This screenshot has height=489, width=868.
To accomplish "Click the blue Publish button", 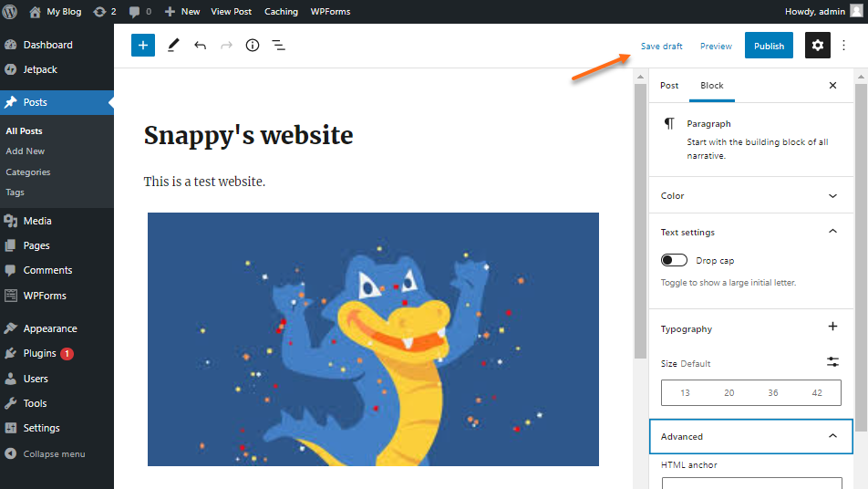I will (x=769, y=46).
